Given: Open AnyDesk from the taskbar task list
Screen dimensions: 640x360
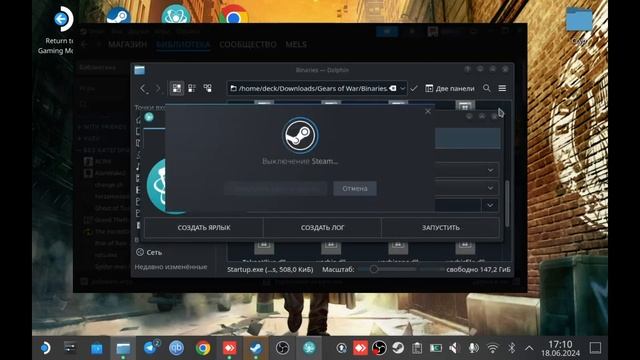Looking at the screenshot, I should 229,348.
